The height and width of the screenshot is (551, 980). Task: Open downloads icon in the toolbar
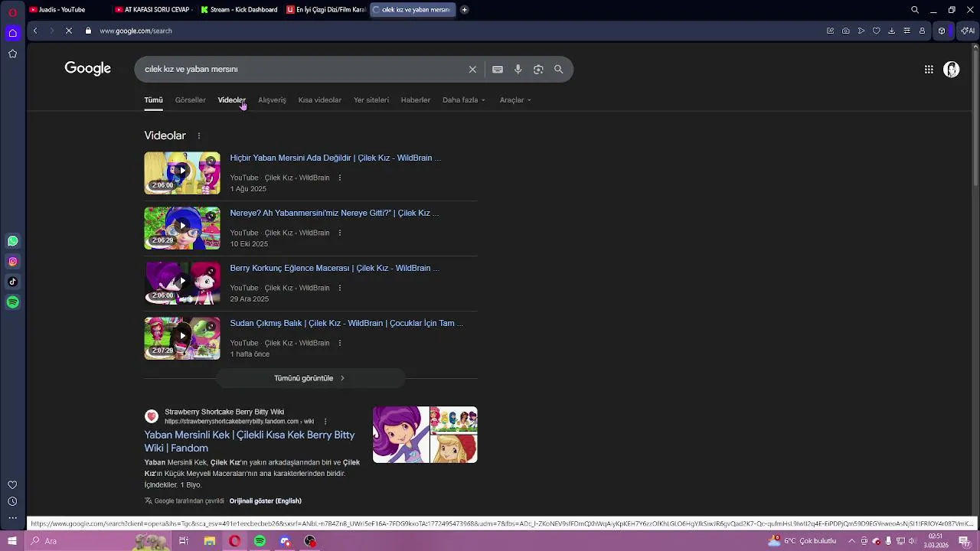click(892, 31)
